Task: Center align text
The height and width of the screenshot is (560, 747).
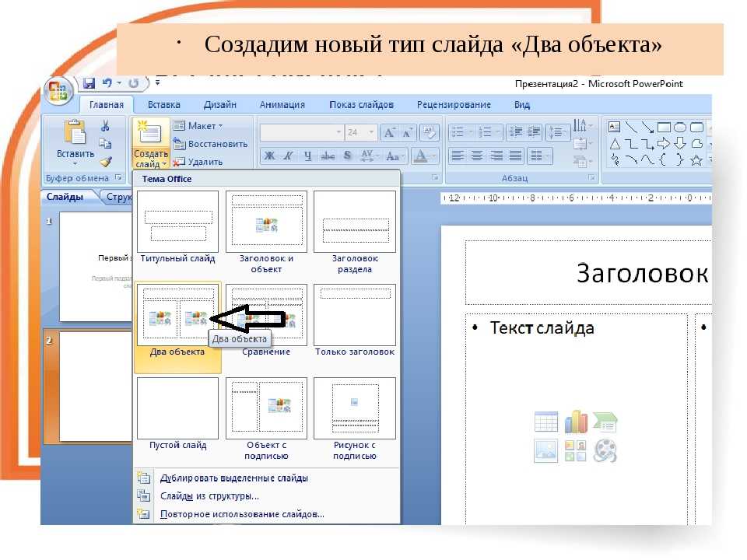Action: click(477, 156)
